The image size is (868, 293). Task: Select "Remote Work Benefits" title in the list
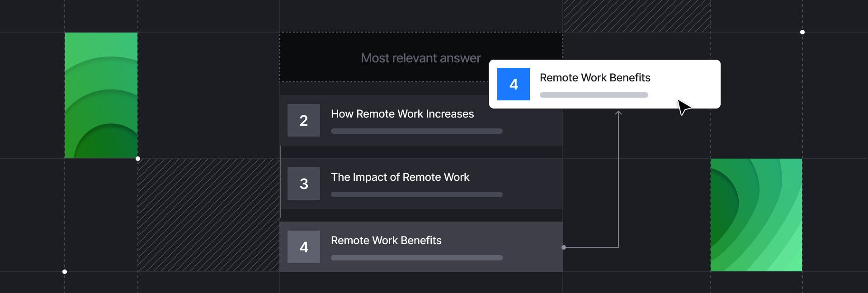[386, 241]
